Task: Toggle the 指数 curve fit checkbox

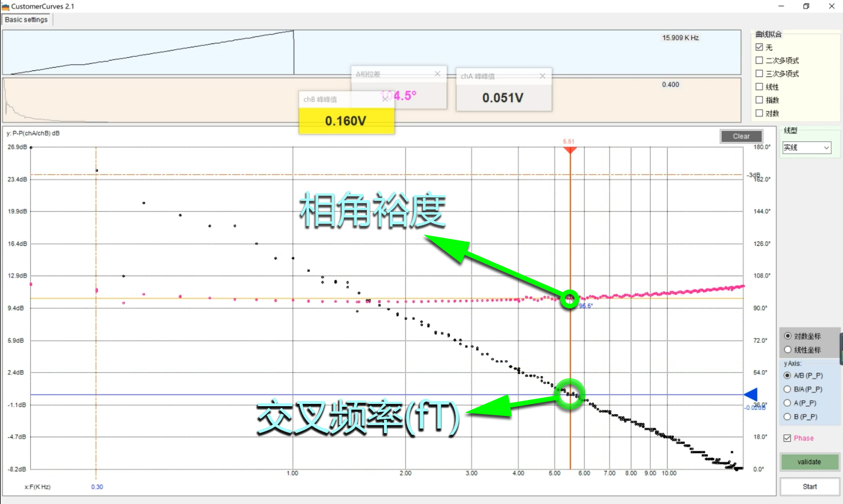Action: (759, 100)
